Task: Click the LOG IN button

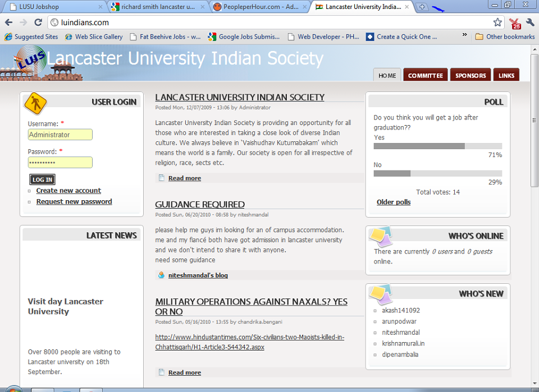Action: tap(42, 179)
